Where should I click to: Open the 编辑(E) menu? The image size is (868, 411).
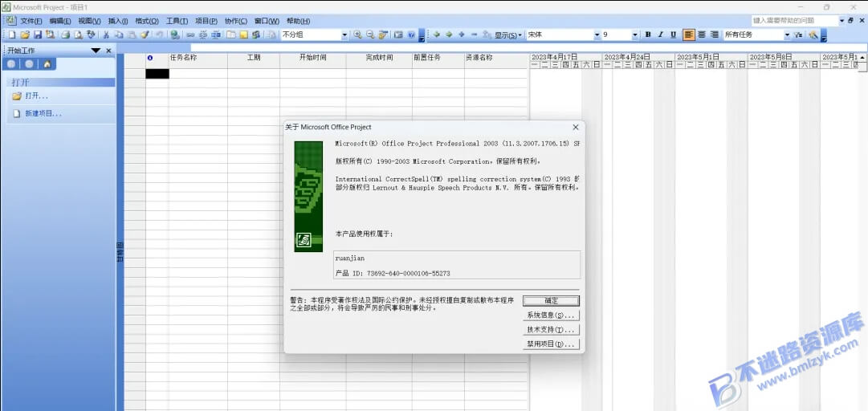pos(59,21)
